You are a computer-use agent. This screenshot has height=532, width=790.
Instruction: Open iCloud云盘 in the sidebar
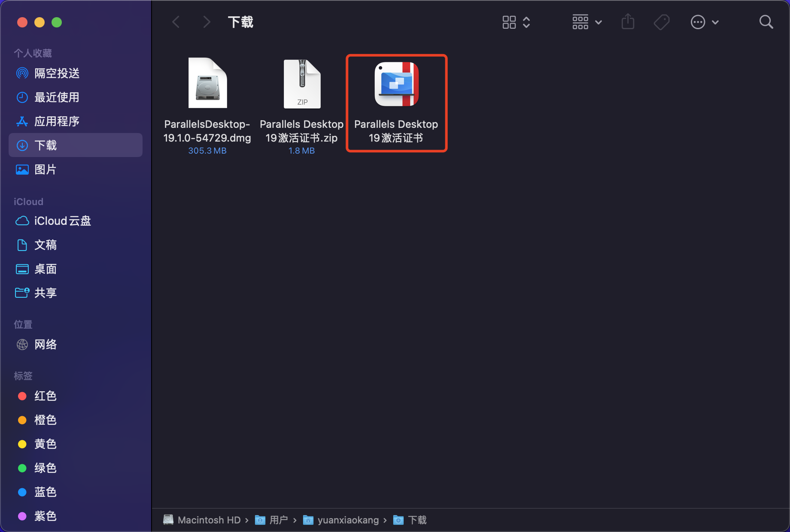(x=76, y=221)
